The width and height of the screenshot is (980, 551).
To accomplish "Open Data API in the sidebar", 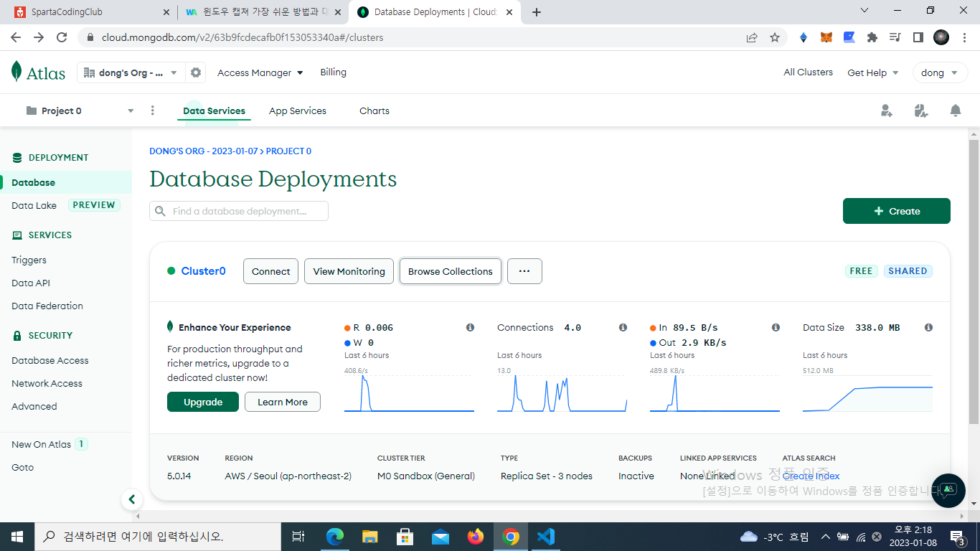I will [31, 283].
